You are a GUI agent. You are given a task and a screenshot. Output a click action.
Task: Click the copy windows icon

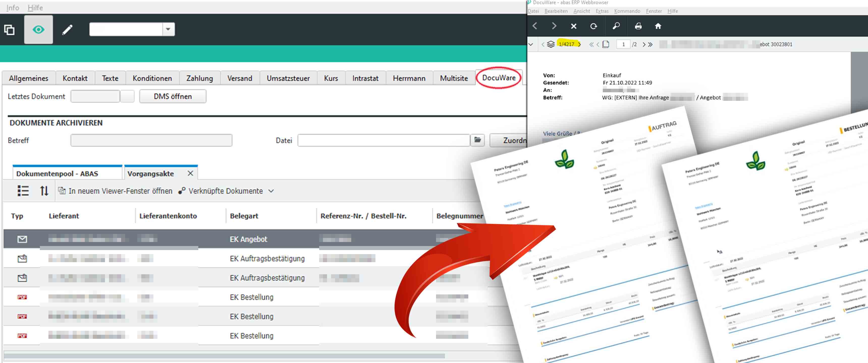click(x=9, y=30)
